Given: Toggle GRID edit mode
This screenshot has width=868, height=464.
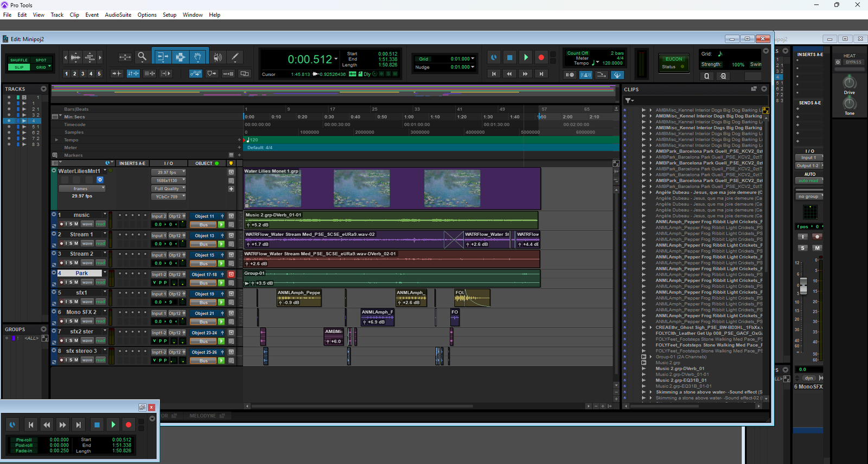Looking at the screenshot, I should click(41, 67).
